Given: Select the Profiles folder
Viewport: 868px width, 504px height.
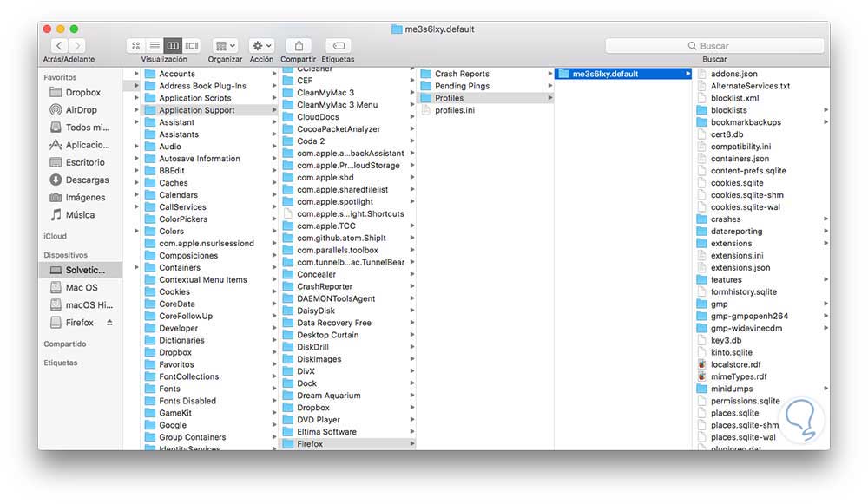Looking at the screenshot, I should click(x=485, y=98).
